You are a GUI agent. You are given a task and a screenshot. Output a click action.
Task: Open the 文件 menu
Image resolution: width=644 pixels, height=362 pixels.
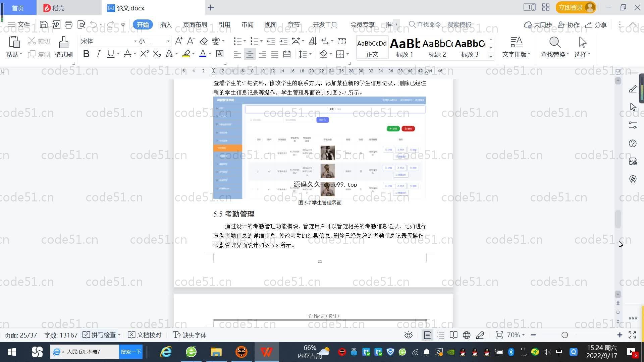click(19, 24)
